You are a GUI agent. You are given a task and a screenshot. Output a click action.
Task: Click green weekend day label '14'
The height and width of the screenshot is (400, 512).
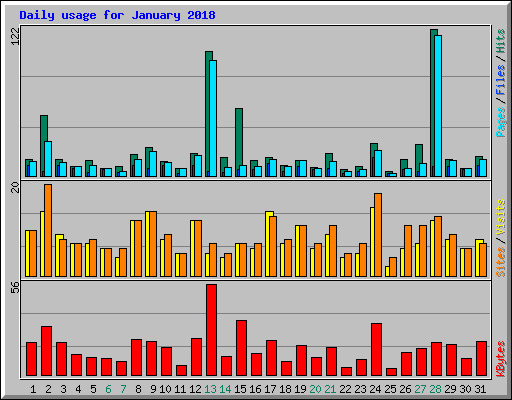225,389
